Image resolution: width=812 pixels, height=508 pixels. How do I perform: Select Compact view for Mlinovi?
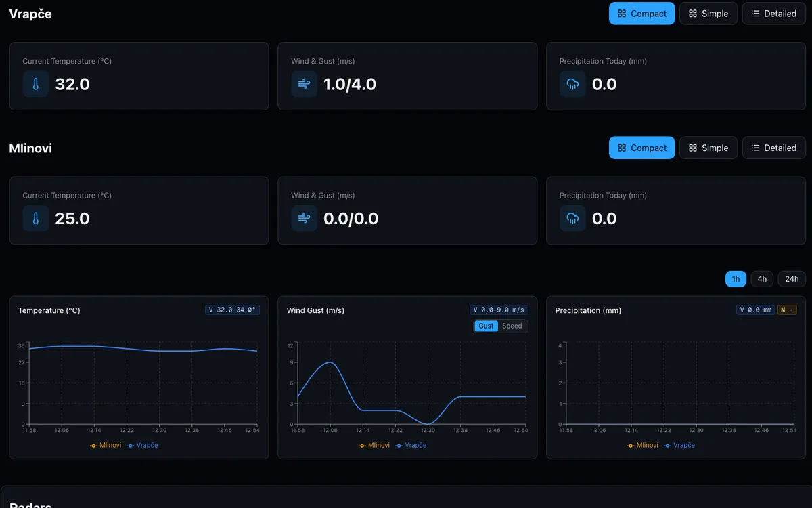(x=641, y=148)
